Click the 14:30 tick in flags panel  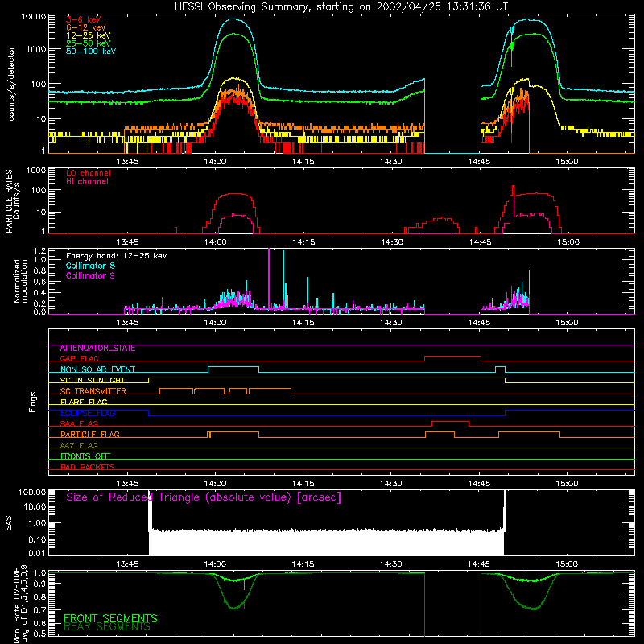(x=391, y=484)
